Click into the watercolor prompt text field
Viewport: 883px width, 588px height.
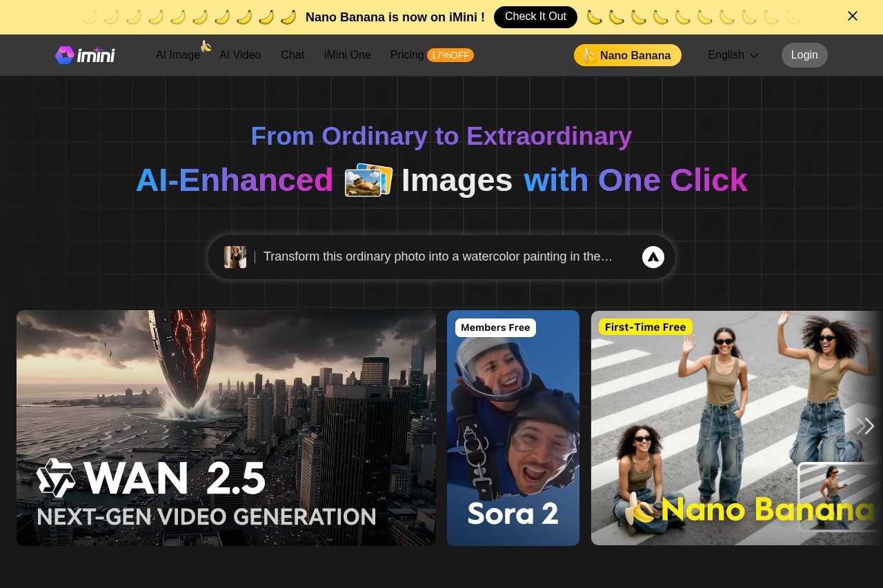click(438, 257)
